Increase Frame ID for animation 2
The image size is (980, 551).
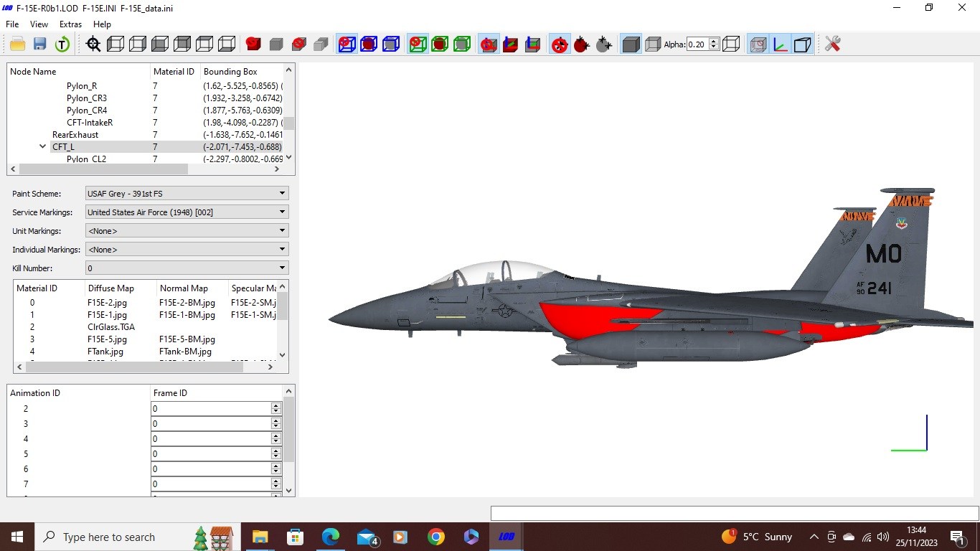click(276, 405)
